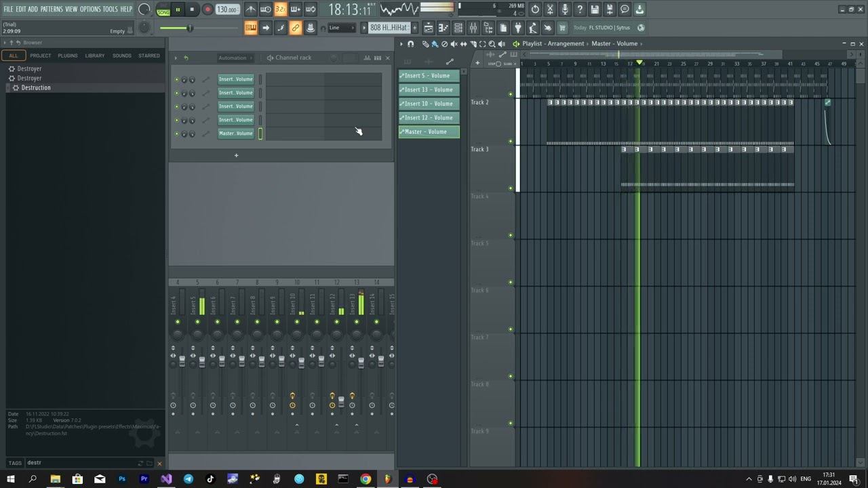This screenshot has height=488, width=868.
Task: Toggle the loop recording button
Action: [x=310, y=9]
